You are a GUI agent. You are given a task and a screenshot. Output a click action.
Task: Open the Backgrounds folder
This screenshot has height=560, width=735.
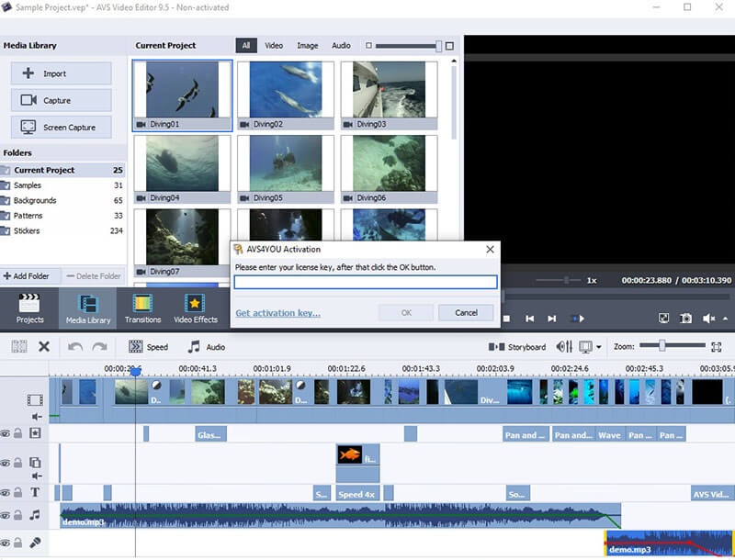point(62,200)
